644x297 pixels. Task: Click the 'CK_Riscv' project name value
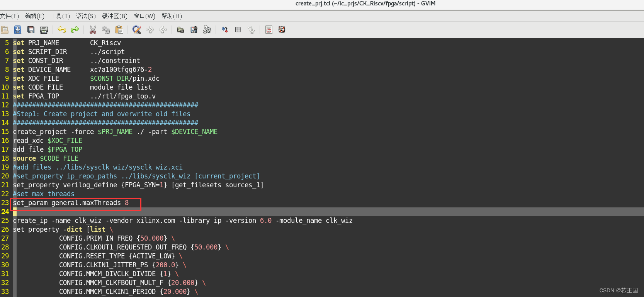click(x=105, y=43)
